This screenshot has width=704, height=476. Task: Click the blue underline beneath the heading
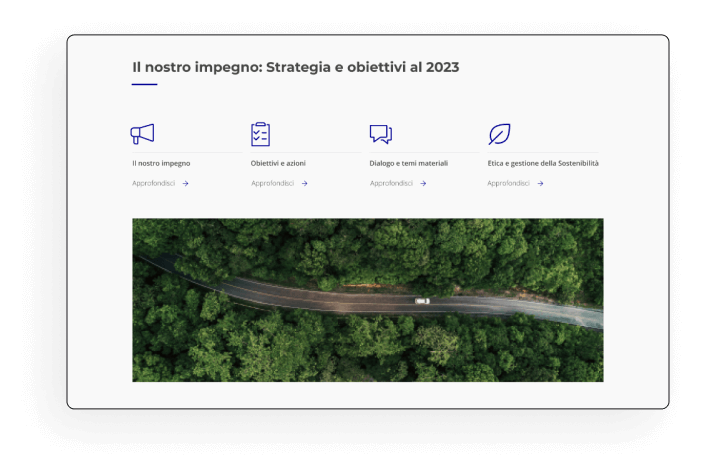[144, 85]
